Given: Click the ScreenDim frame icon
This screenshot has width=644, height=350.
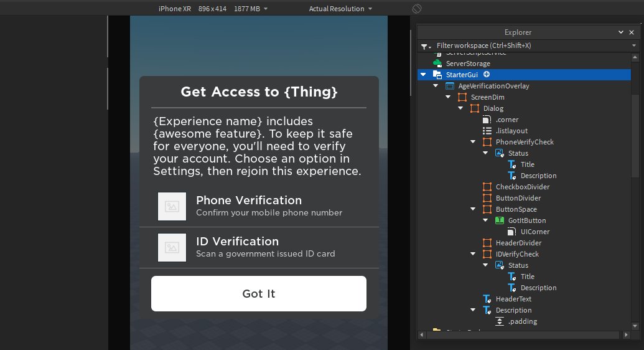Looking at the screenshot, I should (x=462, y=97).
